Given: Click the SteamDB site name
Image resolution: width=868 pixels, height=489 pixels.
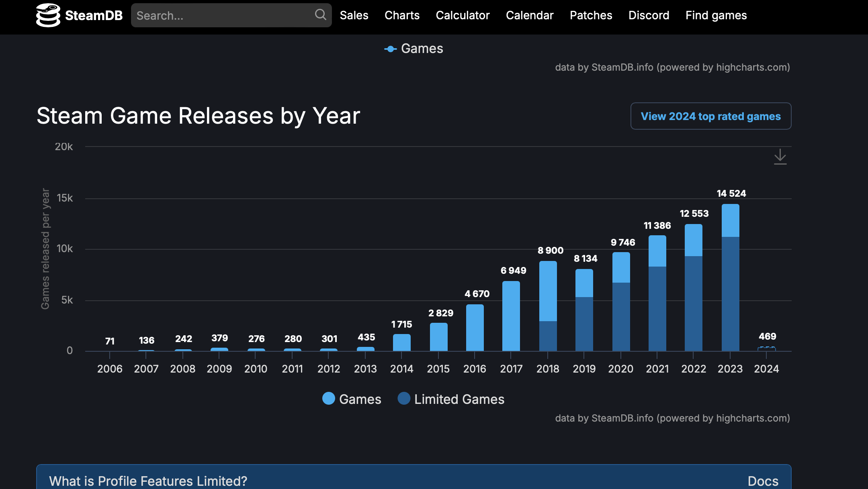Looking at the screenshot, I should (94, 15).
